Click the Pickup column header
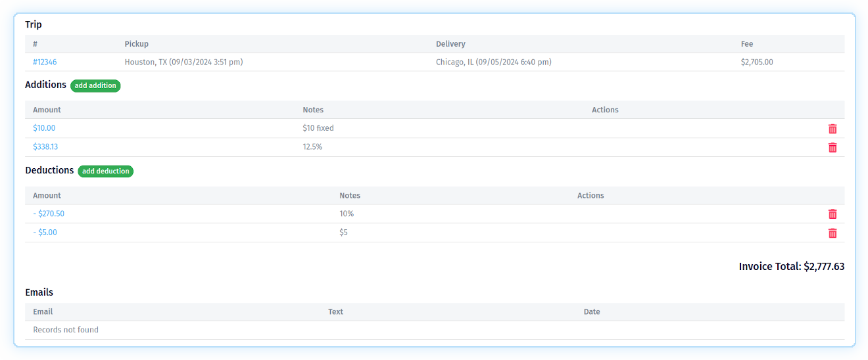This screenshot has width=868, height=360. coord(136,44)
